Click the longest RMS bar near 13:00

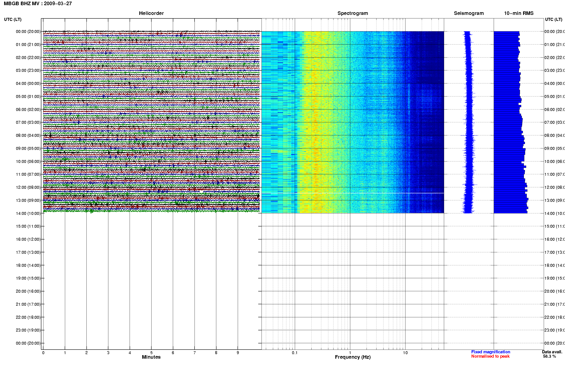(x=511, y=199)
